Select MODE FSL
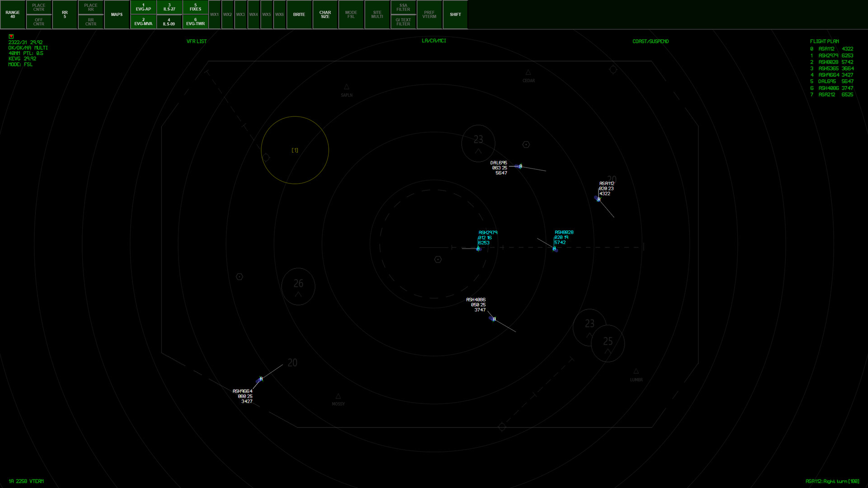The image size is (868, 488). [351, 14]
